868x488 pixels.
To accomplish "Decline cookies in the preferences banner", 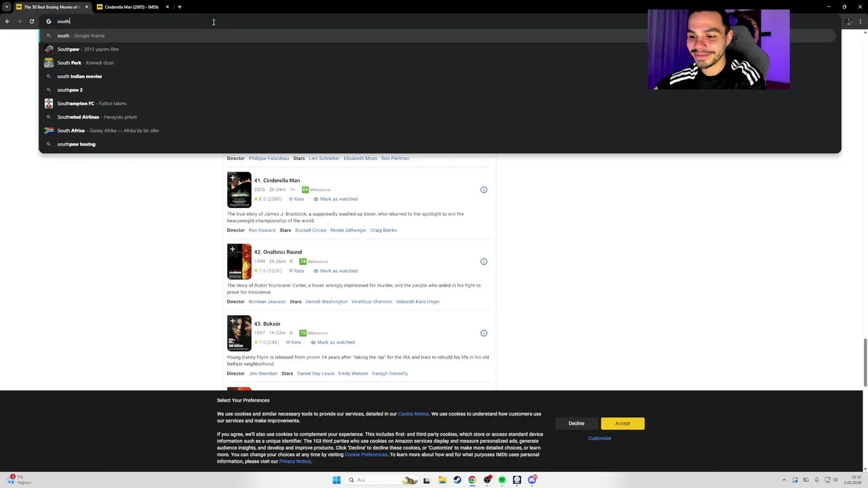I will point(576,424).
